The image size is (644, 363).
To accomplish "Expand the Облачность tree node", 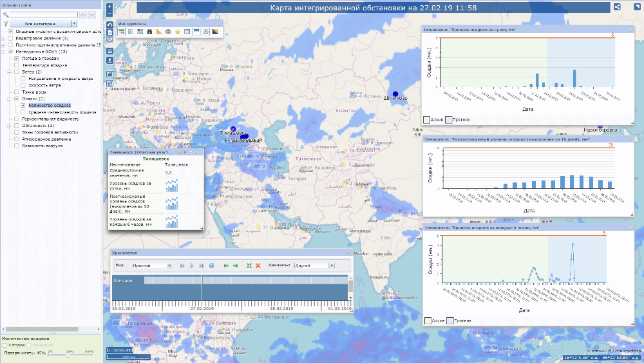I will coord(9,125).
